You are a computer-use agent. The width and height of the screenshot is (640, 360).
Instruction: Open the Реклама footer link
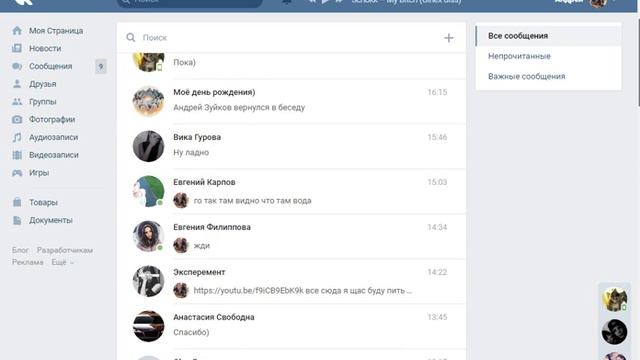27,262
